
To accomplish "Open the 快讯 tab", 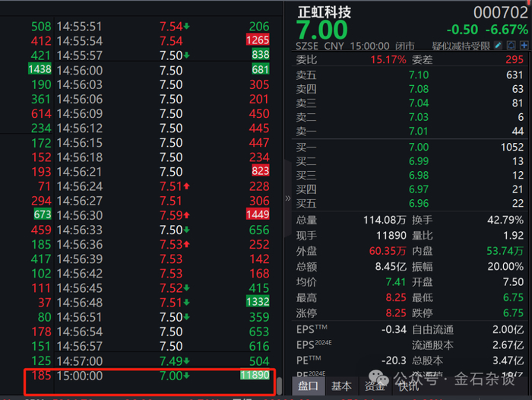I will [x=408, y=386].
